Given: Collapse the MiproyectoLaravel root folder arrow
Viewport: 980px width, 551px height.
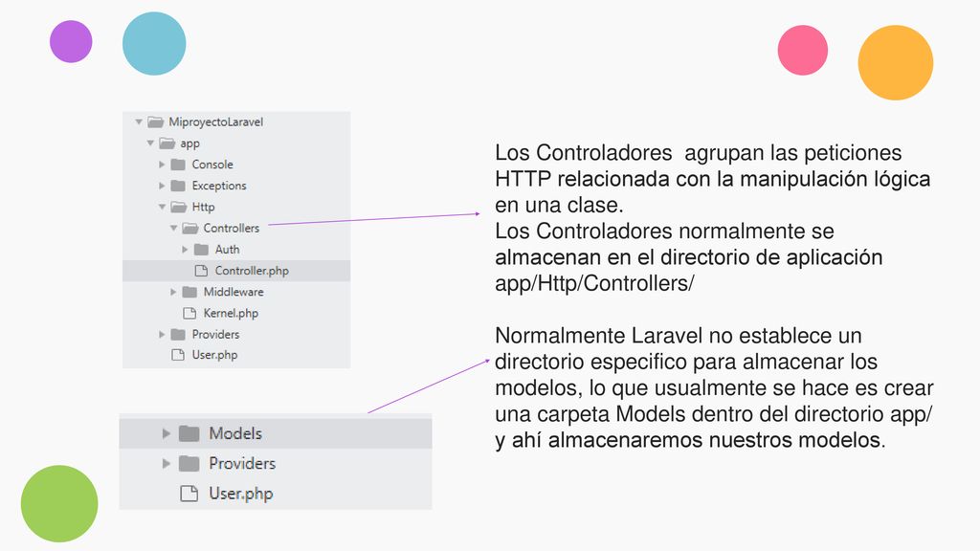Looking at the screenshot, I should pyautogui.click(x=139, y=121).
